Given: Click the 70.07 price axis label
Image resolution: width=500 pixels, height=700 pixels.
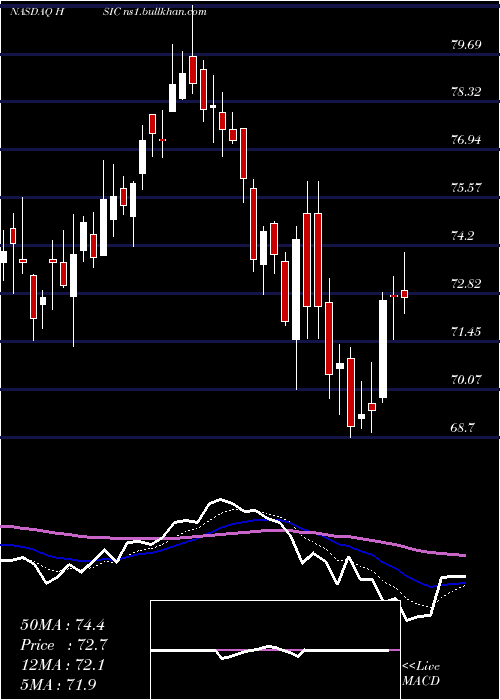Looking at the screenshot, I should 467,380.
